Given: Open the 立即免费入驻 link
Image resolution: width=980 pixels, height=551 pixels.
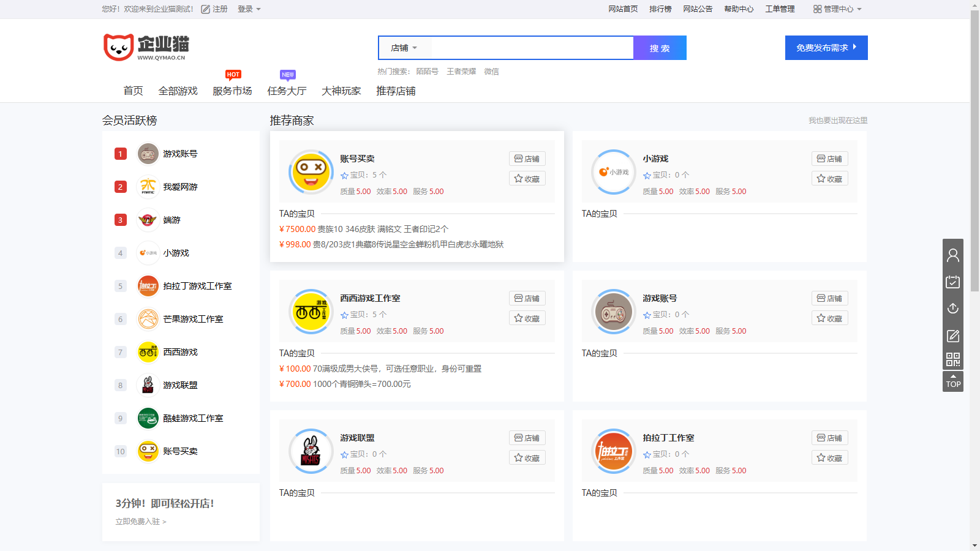Looking at the screenshot, I should point(141,522).
